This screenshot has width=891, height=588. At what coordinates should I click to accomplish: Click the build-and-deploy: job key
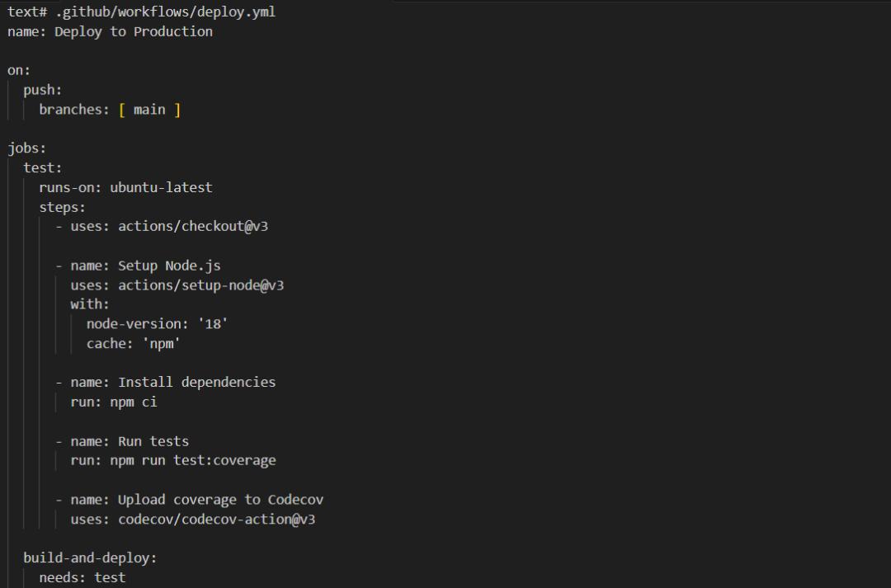tap(91, 557)
